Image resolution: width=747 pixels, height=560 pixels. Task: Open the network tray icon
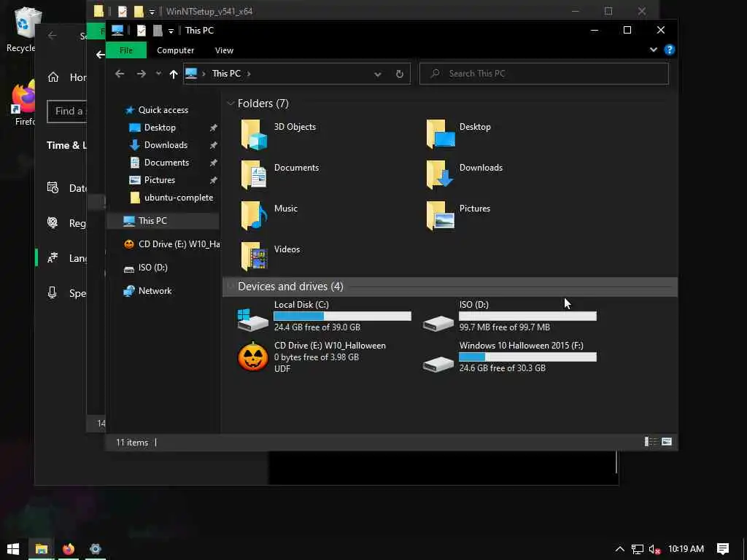click(638, 549)
